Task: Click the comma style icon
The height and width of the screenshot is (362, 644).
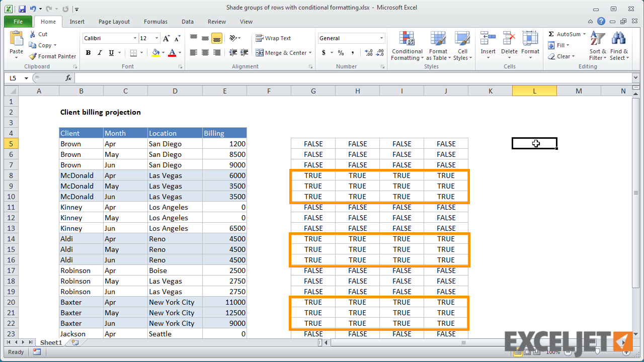Action: point(353,53)
